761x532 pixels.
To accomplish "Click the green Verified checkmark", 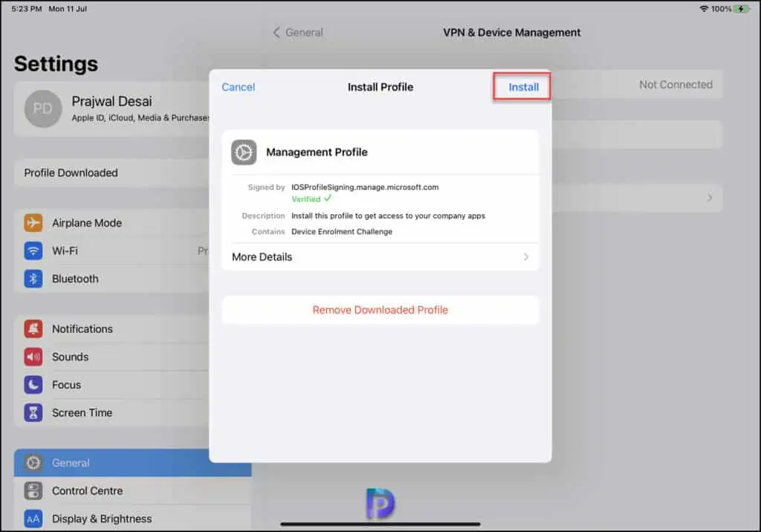I will tap(328, 198).
